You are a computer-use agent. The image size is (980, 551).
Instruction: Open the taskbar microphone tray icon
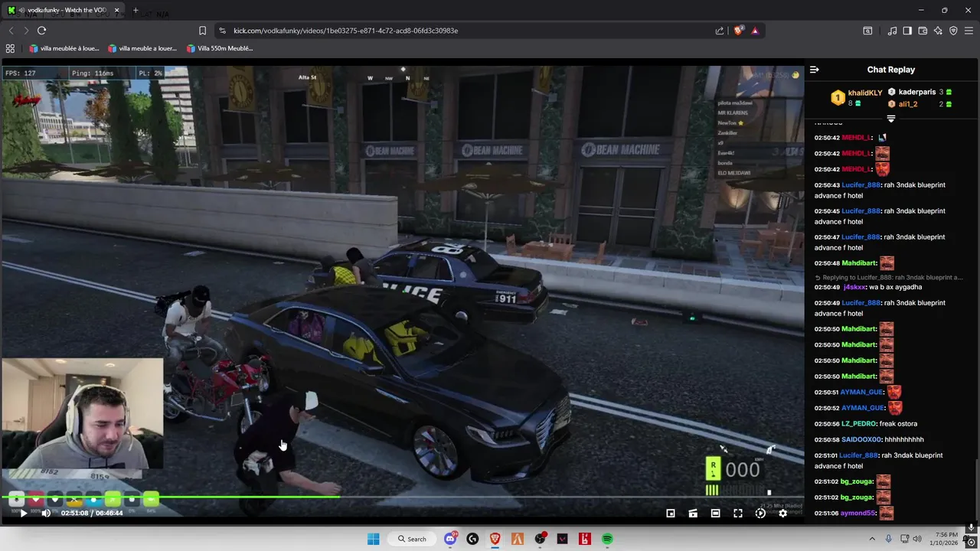pos(888,539)
